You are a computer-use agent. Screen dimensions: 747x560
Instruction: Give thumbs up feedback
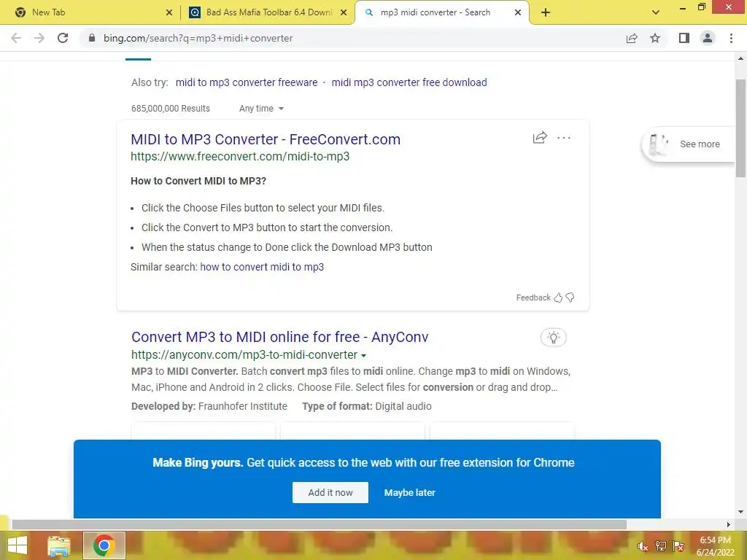558,297
